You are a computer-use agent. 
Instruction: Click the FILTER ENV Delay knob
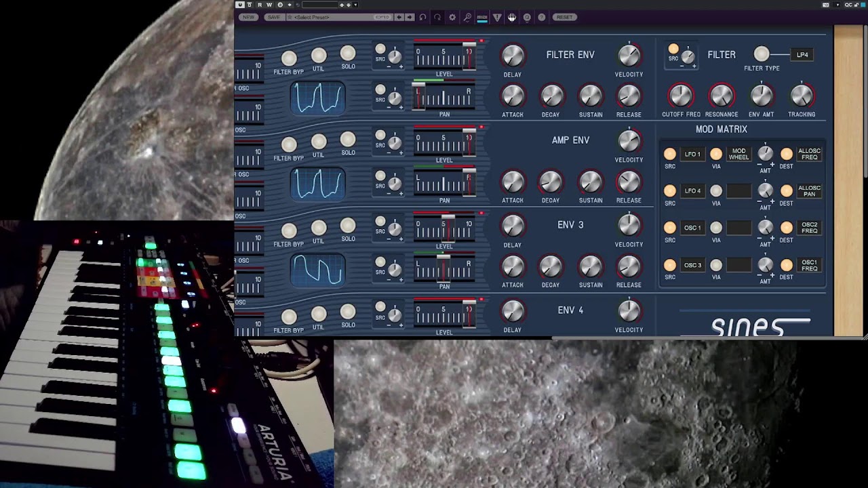pyautogui.click(x=513, y=56)
